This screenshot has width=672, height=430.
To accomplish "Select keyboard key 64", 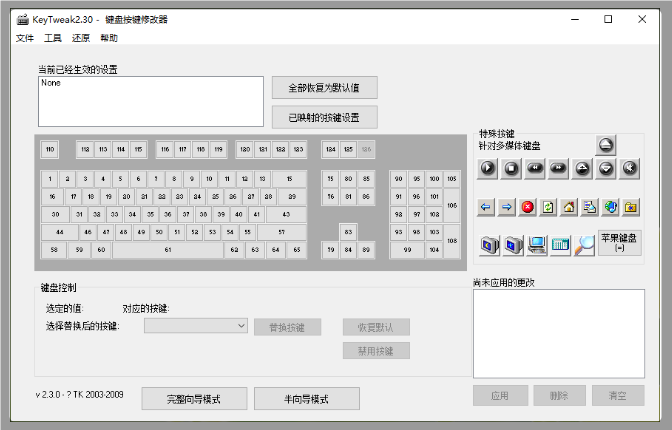I will click(x=276, y=250).
